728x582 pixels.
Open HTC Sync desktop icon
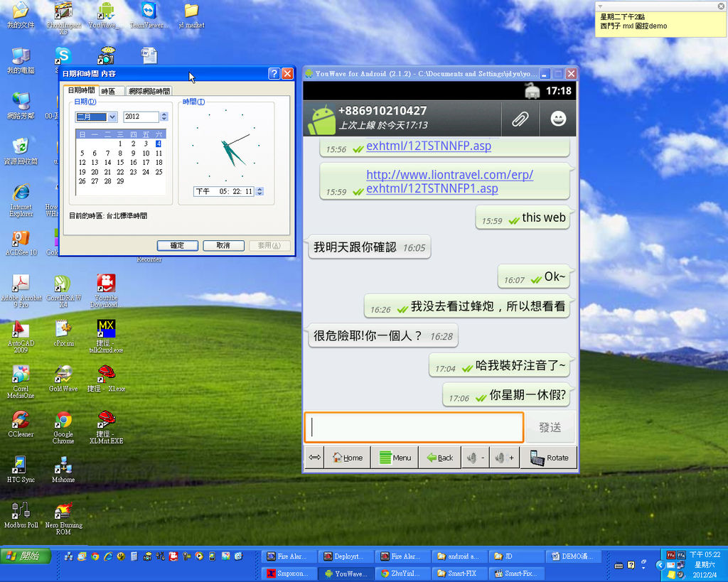[21, 470]
